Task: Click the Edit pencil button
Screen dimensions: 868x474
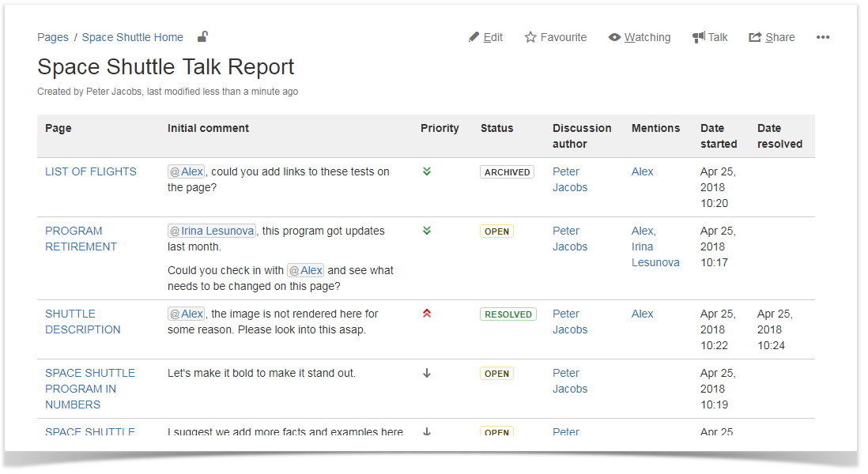Action: click(x=485, y=37)
